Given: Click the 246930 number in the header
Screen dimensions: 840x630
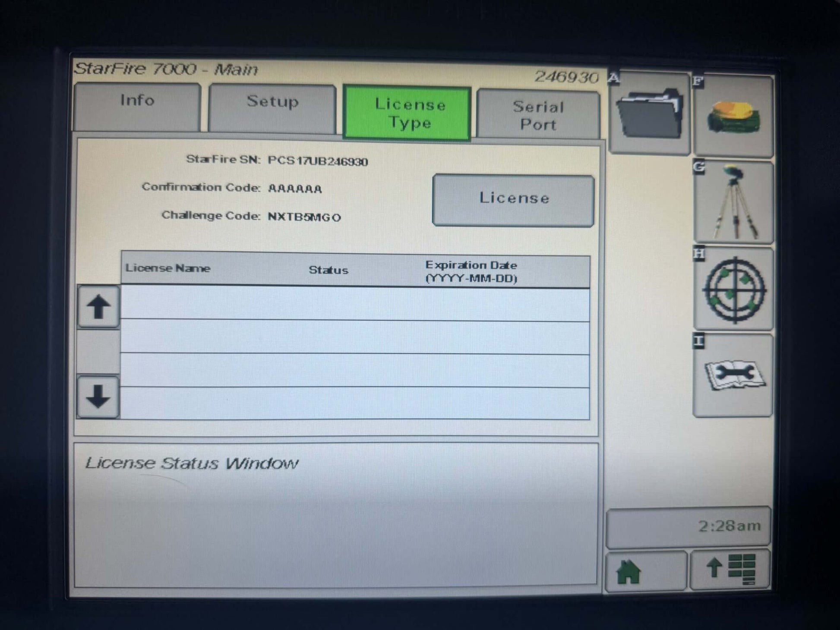Looking at the screenshot, I should pos(566,77).
